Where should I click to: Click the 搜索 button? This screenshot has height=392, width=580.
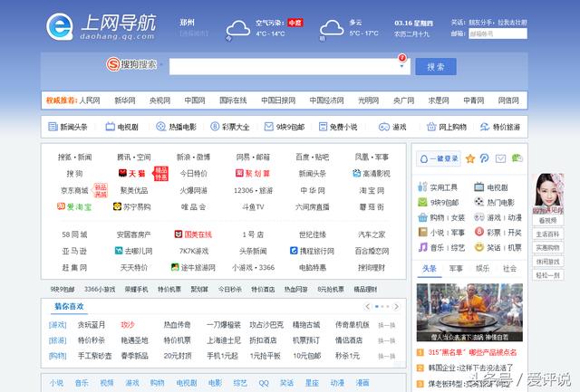[435, 66]
